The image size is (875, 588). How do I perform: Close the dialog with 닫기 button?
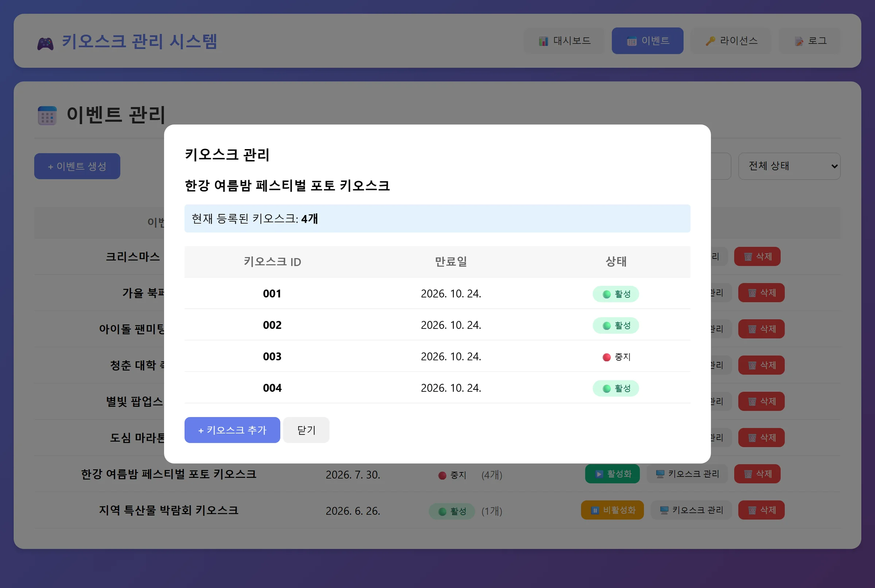[x=306, y=430]
